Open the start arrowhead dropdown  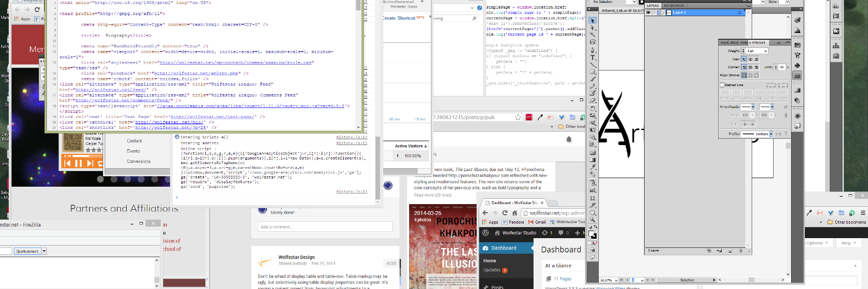pyautogui.click(x=753, y=106)
